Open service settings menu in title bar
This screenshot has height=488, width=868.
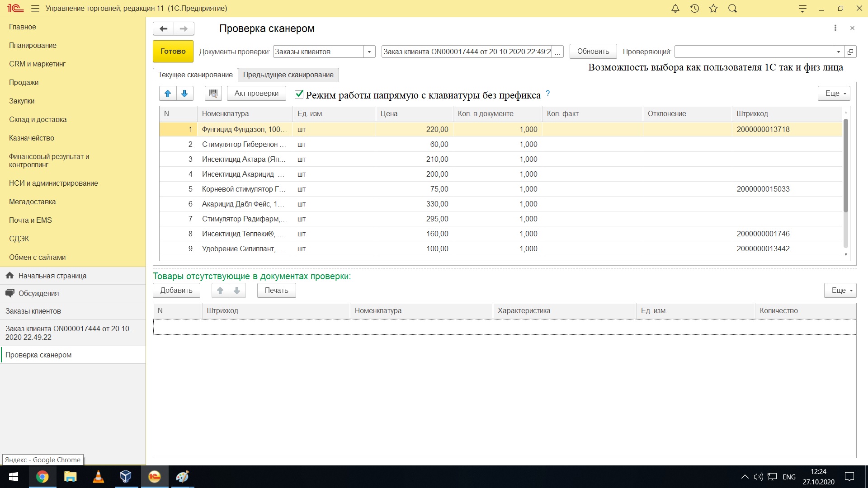coord(802,9)
